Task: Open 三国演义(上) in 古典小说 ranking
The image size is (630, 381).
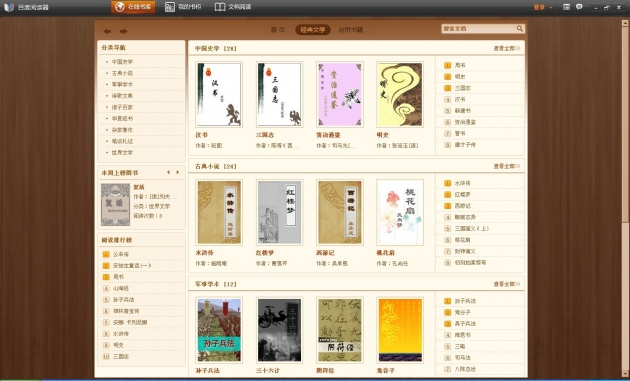Action: pyautogui.click(x=472, y=228)
